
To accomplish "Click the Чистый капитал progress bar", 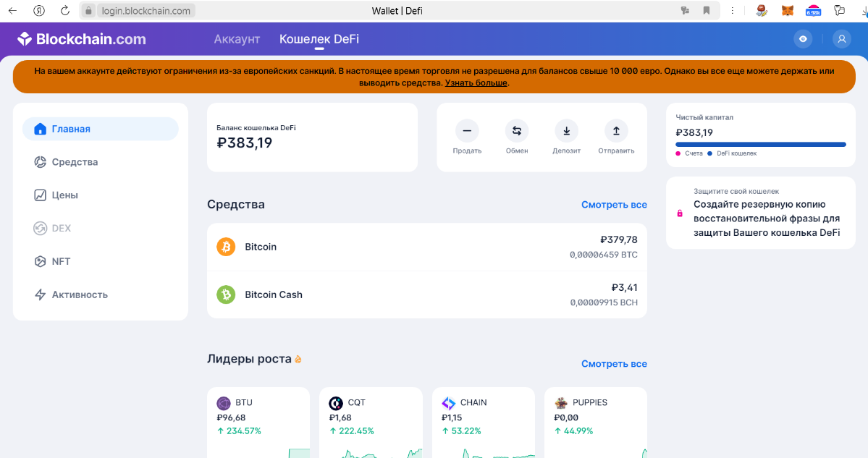I will 760,144.
